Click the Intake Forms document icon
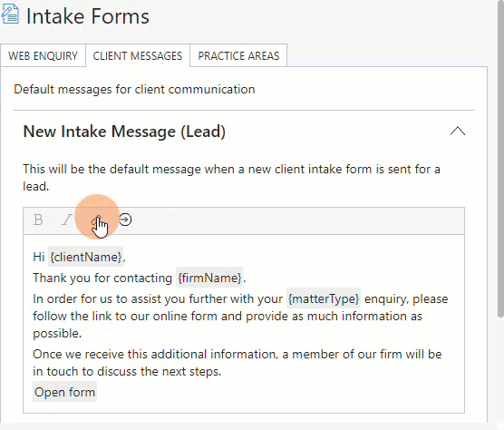 coord(10,15)
